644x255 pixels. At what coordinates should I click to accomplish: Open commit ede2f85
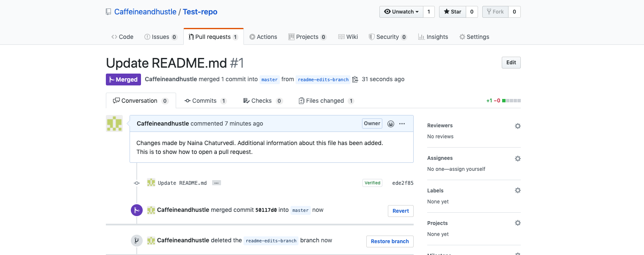point(403,183)
